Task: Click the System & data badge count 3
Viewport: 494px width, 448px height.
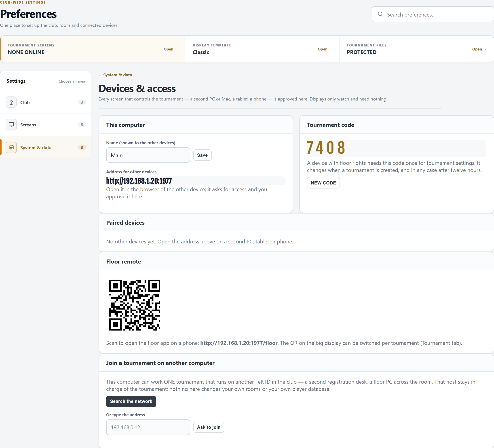Action: coord(82,147)
